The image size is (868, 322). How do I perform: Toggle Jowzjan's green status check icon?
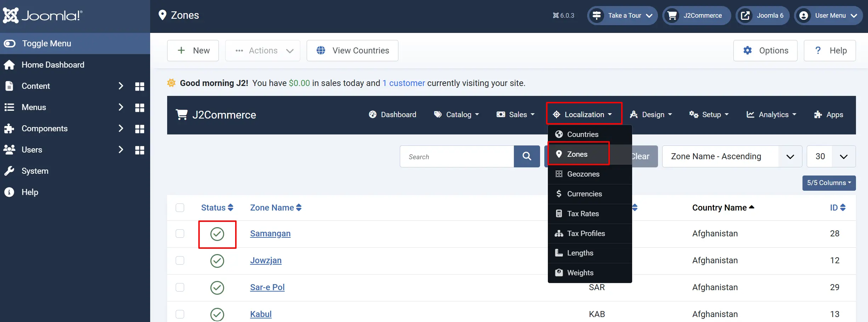217,261
